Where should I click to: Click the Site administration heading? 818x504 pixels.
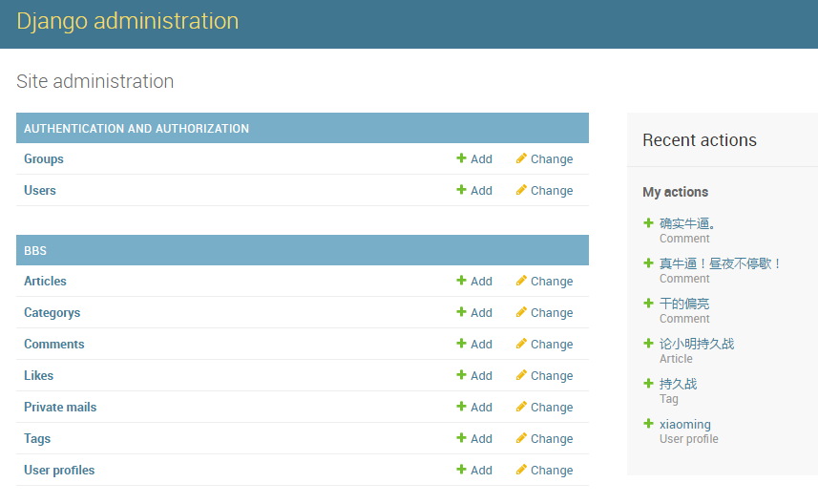pos(94,81)
